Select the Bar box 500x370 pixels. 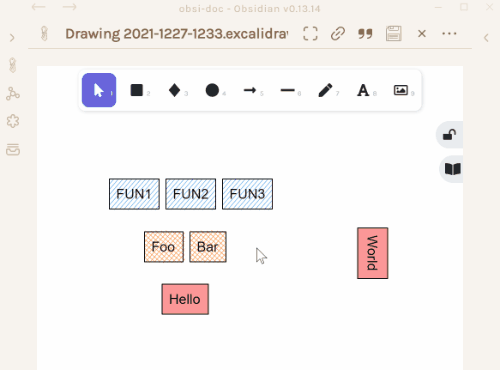point(208,247)
